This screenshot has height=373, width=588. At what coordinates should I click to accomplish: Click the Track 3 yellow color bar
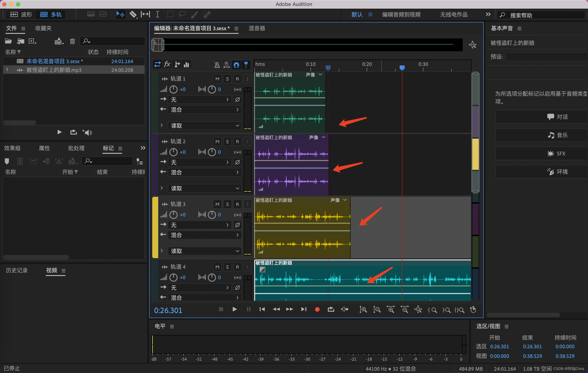click(x=155, y=227)
